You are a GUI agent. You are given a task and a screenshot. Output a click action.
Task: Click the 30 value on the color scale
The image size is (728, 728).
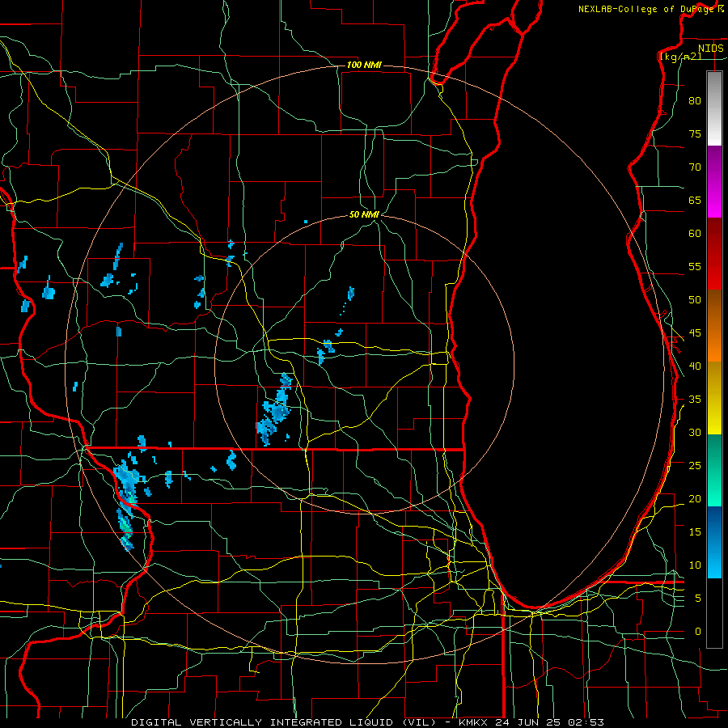pyautogui.click(x=695, y=433)
